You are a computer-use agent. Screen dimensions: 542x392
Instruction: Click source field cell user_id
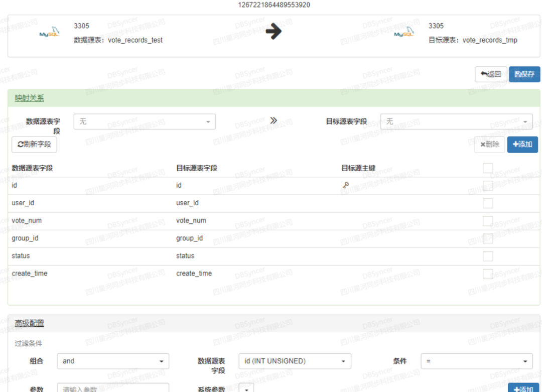pyautogui.click(x=23, y=203)
